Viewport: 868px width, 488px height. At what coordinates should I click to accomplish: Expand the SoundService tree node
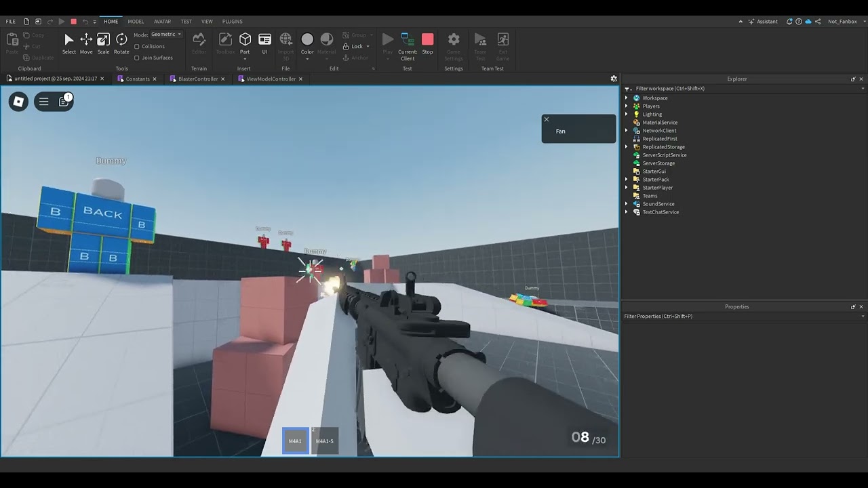627,204
